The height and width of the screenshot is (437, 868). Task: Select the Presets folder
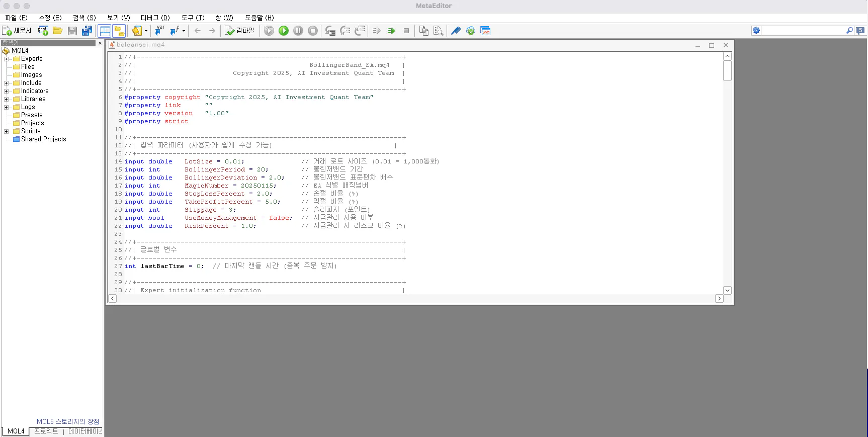point(32,115)
